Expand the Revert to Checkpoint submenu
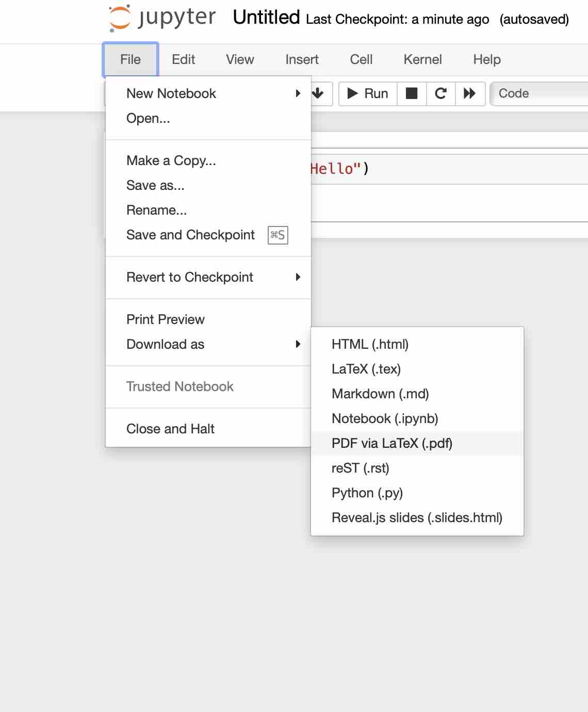Viewport: 588px width, 712px height. [x=190, y=277]
